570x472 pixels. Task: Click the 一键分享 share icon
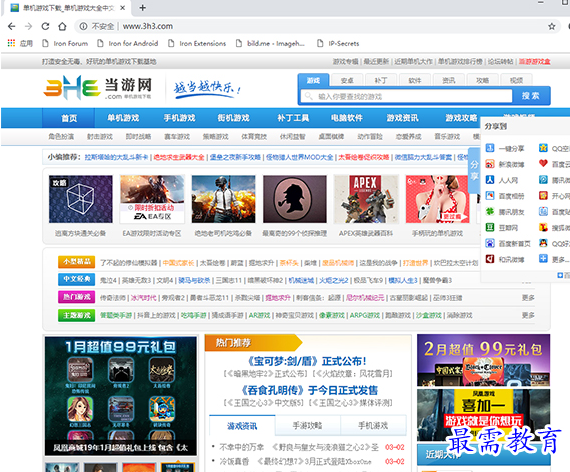pos(490,148)
